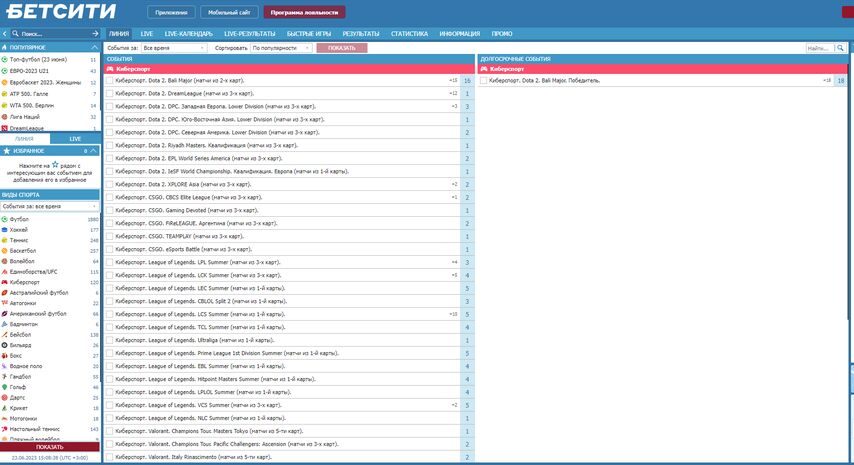Check the League of Legends. LCS Summer box

tap(109, 314)
